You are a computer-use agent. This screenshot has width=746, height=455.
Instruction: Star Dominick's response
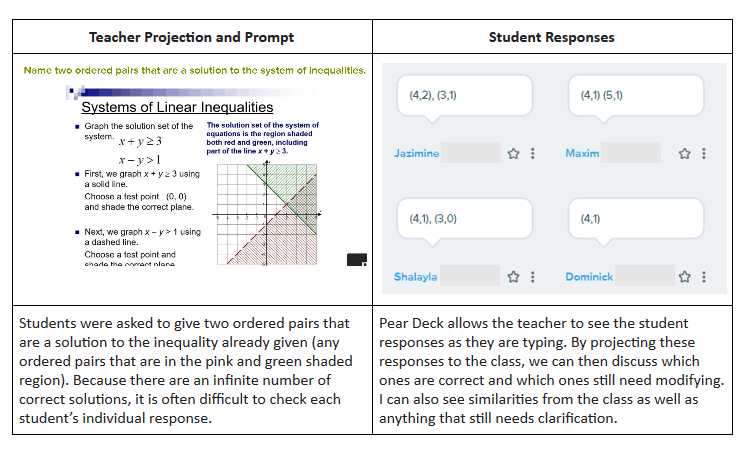tap(684, 277)
